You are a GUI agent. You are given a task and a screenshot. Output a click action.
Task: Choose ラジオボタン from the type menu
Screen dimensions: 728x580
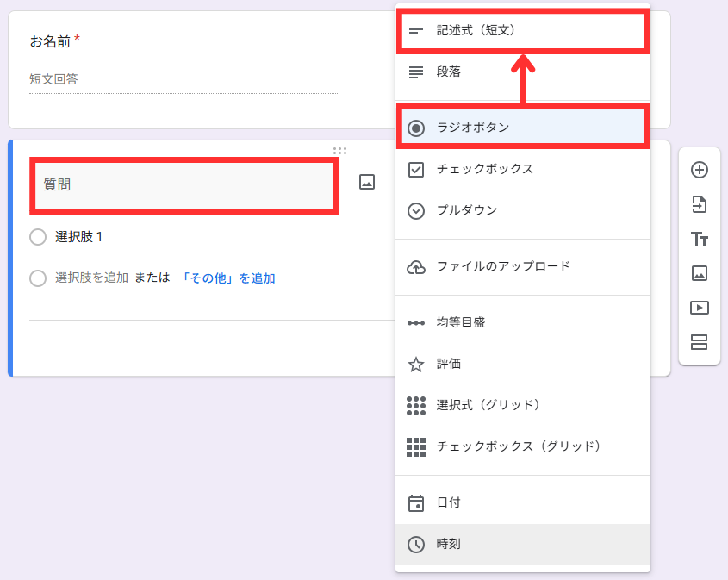point(523,128)
